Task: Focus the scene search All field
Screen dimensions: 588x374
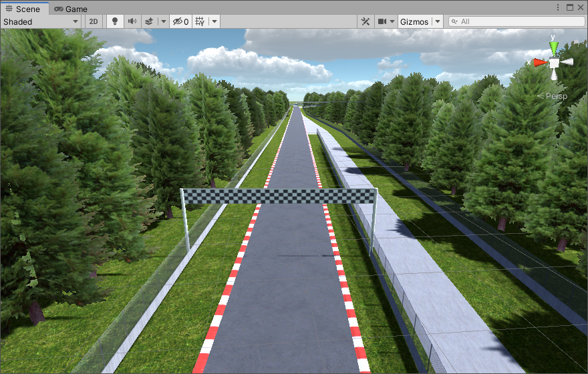Action: pyautogui.click(x=517, y=22)
